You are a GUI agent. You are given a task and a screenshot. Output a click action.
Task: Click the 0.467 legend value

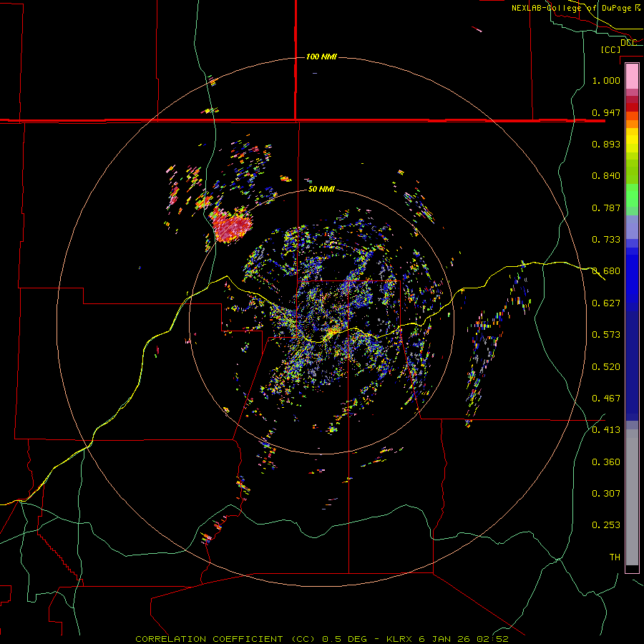click(x=606, y=399)
